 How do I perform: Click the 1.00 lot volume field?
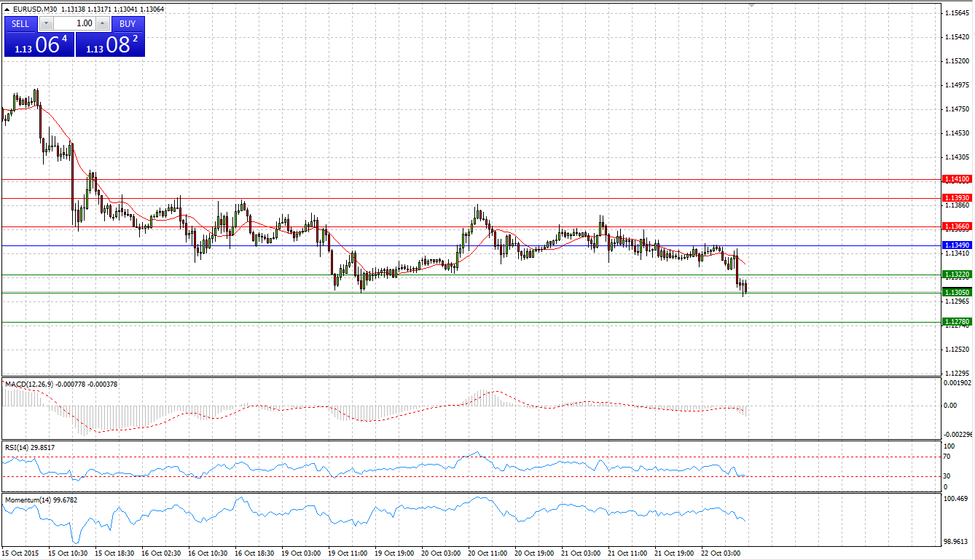(x=74, y=23)
